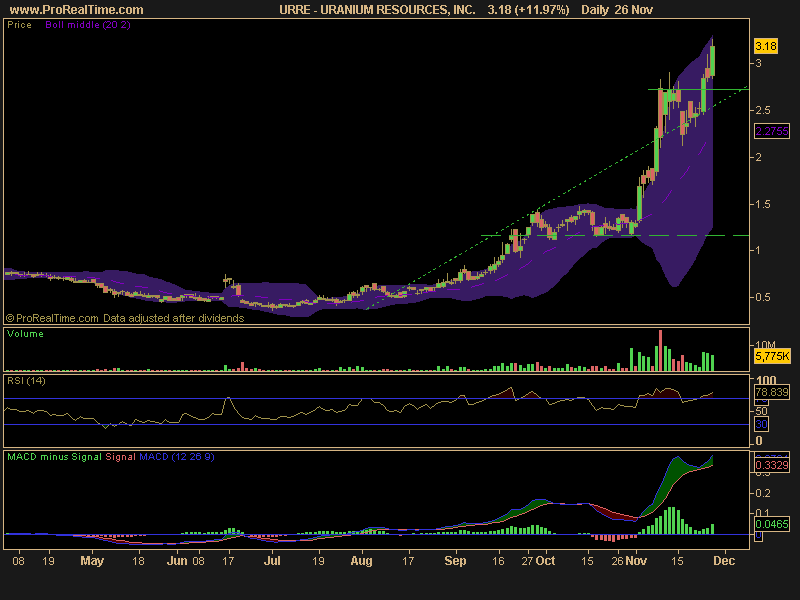
Task: Click the ProRealTime.com data adjusted copyright notice
Action: pyautogui.click(x=125, y=318)
